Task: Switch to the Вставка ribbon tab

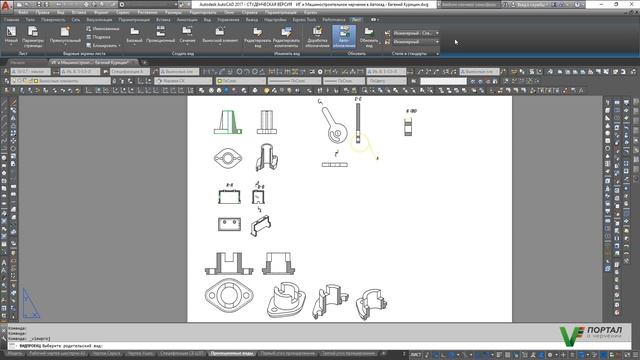Action: point(163,20)
